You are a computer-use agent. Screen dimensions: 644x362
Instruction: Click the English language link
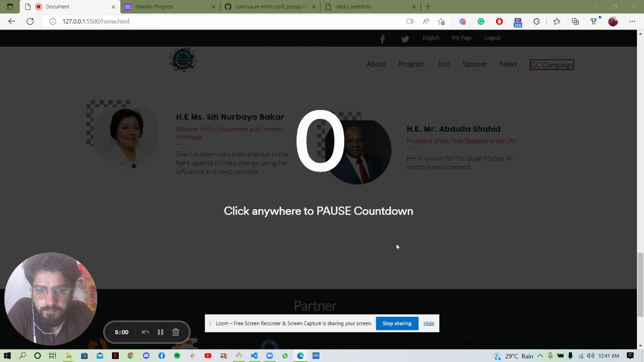[x=431, y=38]
